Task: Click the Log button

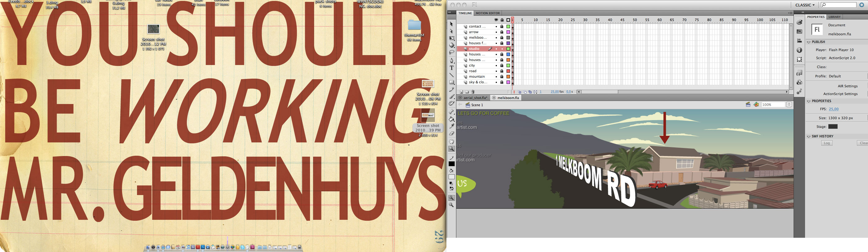Action: pos(826,143)
